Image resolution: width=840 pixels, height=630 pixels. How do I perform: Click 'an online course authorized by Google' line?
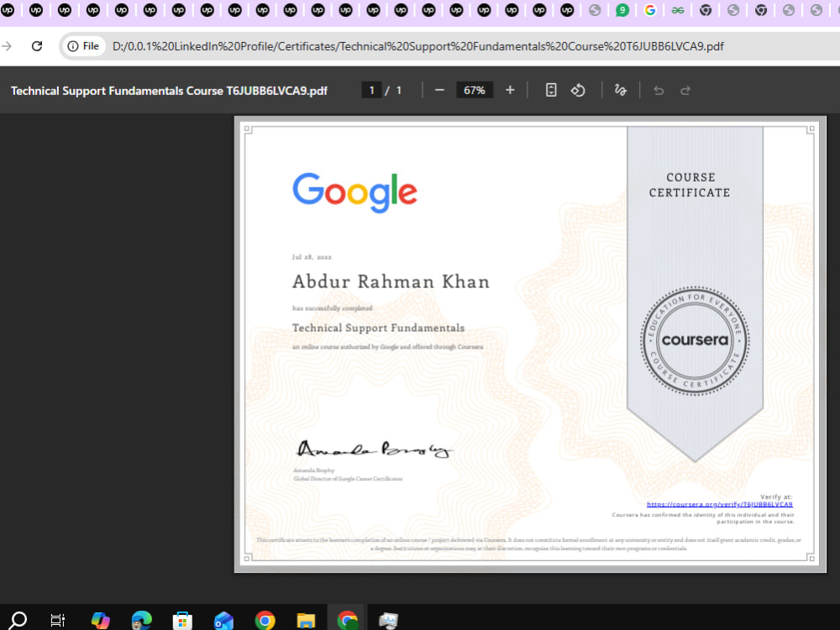(x=387, y=347)
